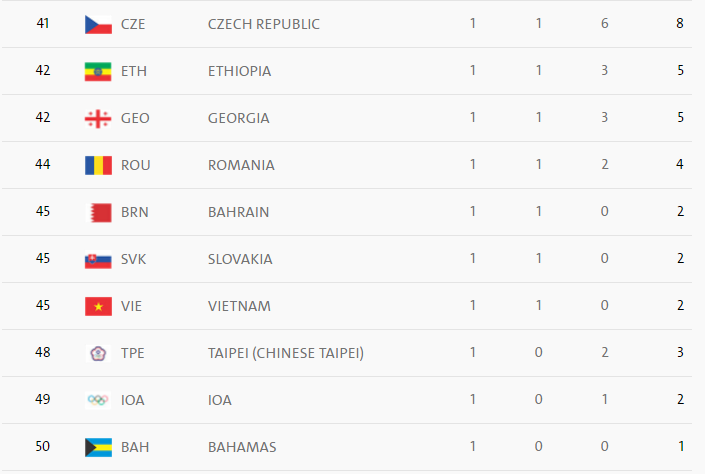Click rank number 50 for Bahamas

(x=43, y=447)
